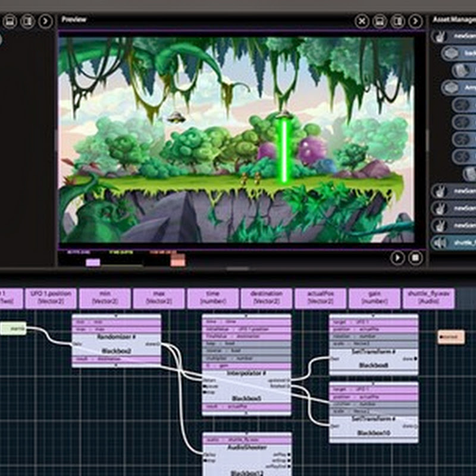Click the 'loop : bool' row in Interpolation
This screenshot has height=476, width=476.
click(246, 344)
